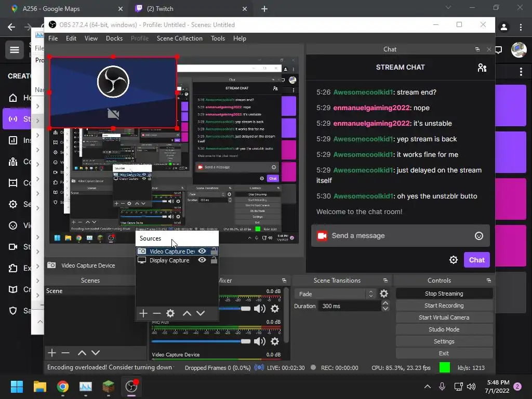The image size is (532, 399).
Task: Show hidden system tray icons
Action: [428, 387]
